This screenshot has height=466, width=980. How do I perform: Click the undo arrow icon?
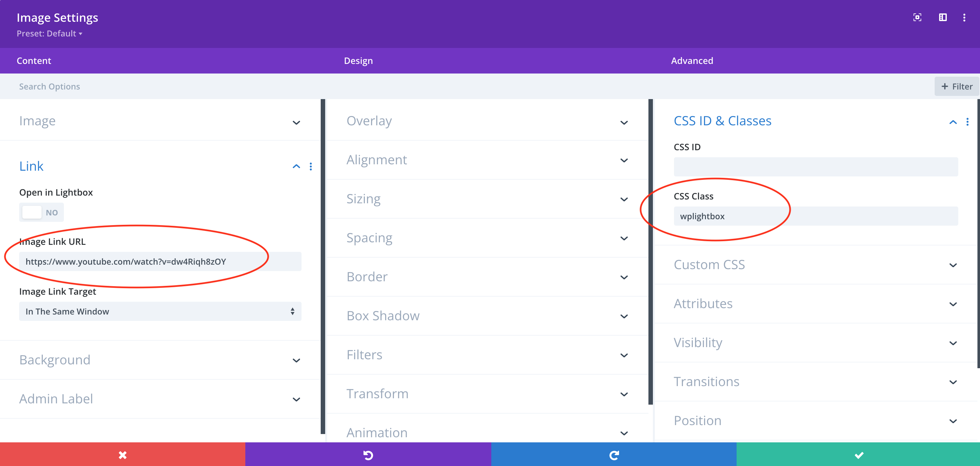tap(368, 455)
